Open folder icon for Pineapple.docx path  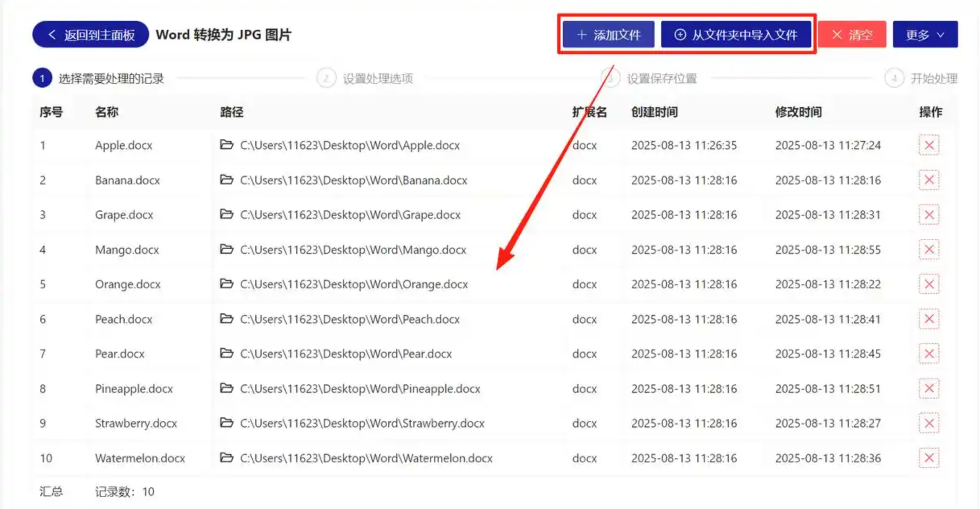pos(227,388)
